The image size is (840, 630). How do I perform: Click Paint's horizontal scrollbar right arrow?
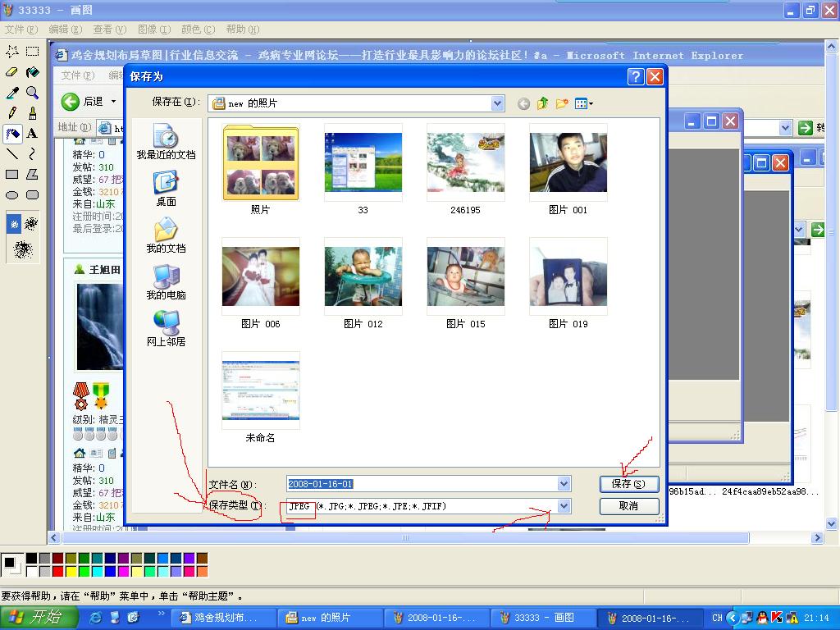(816, 537)
